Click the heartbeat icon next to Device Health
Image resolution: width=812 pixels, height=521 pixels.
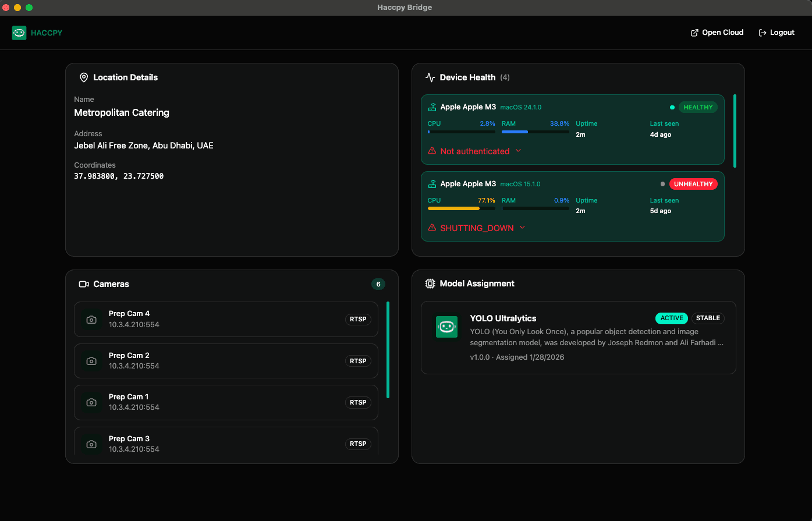click(430, 77)
